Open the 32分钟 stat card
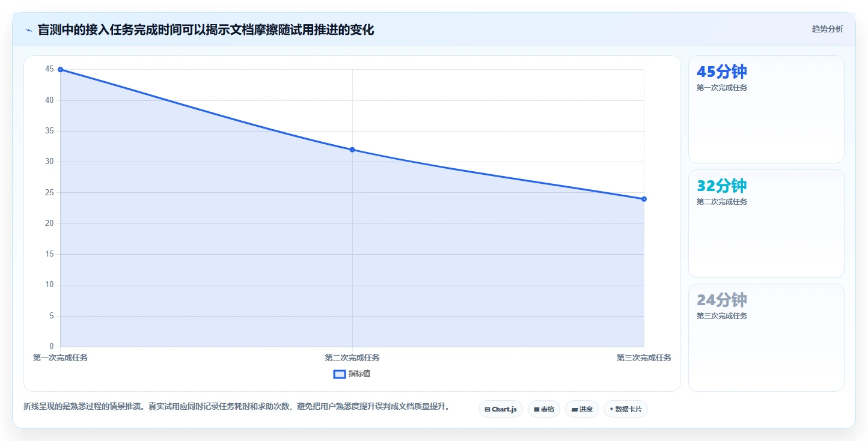 [x=766, y=224]
